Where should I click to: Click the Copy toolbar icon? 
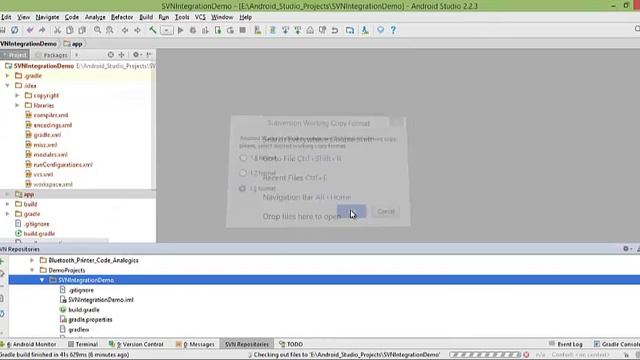click(x=70, y=30)
